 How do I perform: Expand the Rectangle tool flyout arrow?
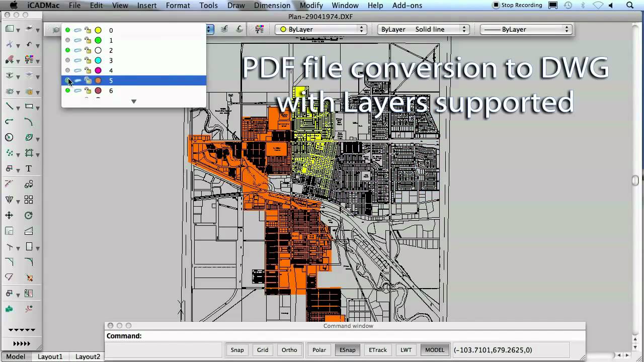click(38, 108)
